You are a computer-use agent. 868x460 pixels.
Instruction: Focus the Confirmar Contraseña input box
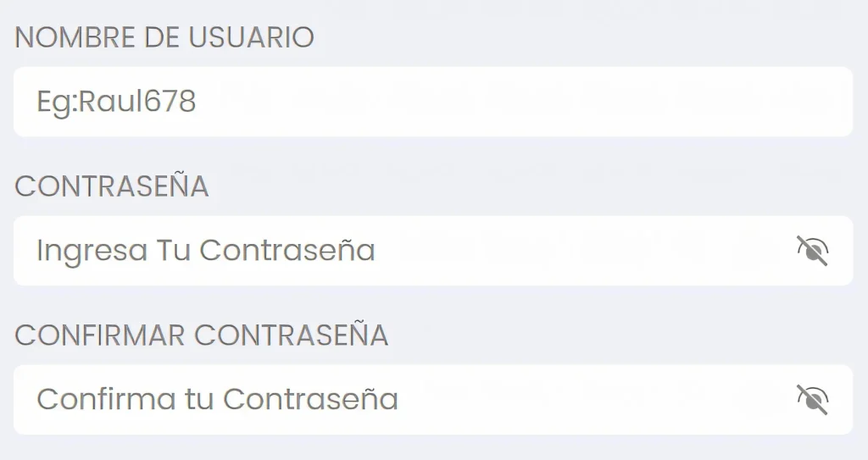coord(407,400)
